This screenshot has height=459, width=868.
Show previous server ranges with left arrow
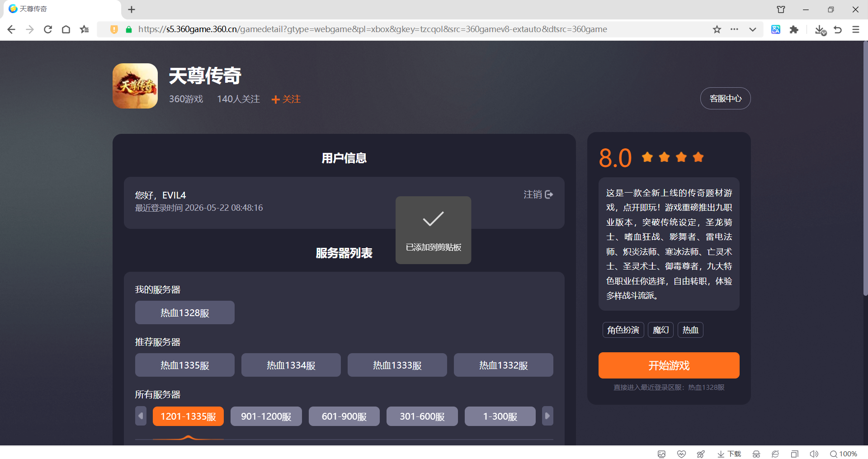click(141, 416)
